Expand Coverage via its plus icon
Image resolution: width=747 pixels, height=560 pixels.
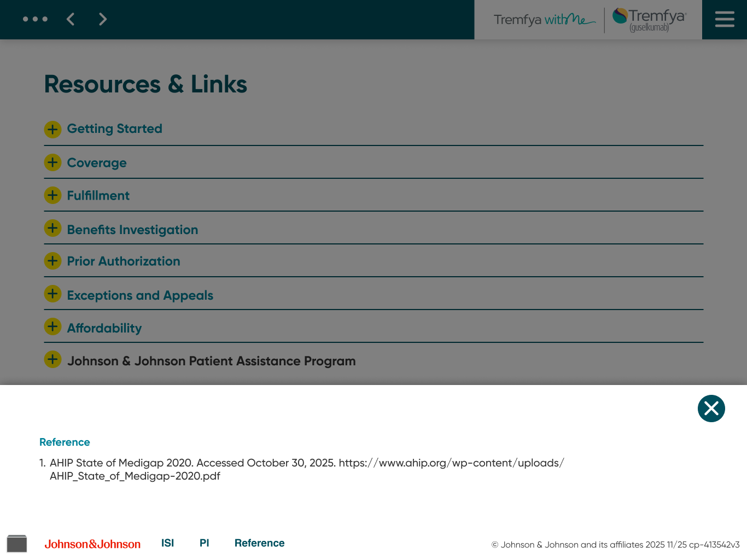(52, 162)
